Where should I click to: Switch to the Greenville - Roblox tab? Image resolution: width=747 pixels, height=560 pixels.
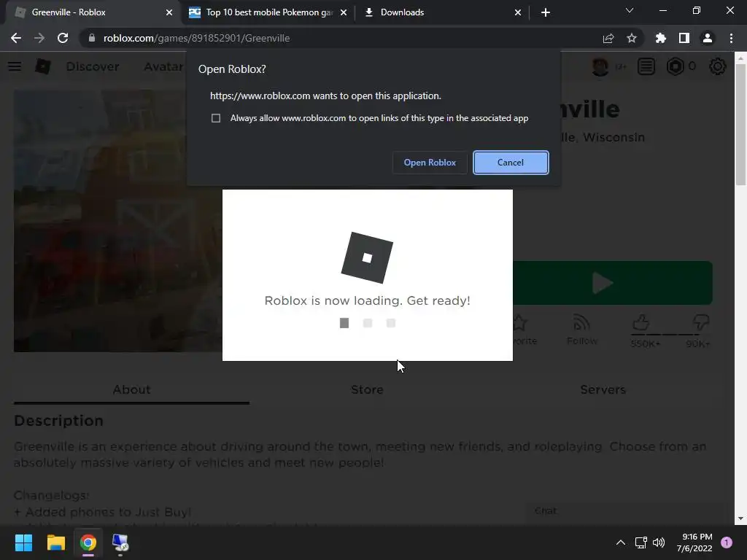pos(93,12)
